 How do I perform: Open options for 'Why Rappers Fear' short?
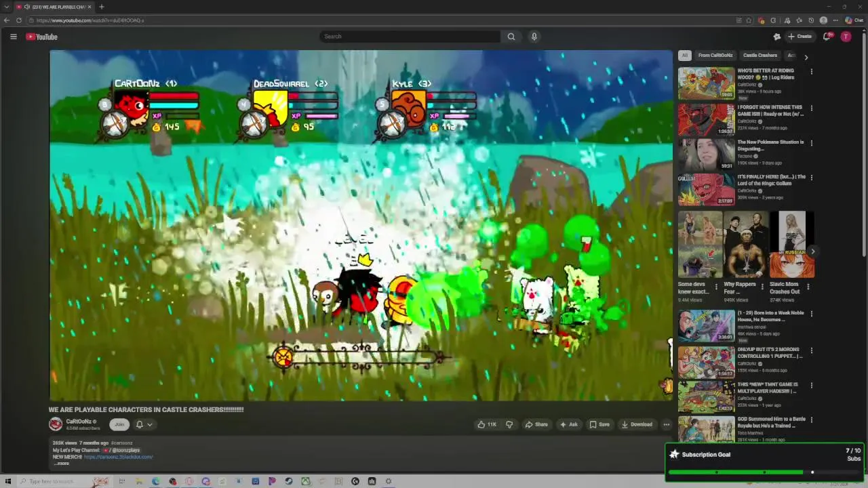[x=762, y=287]
